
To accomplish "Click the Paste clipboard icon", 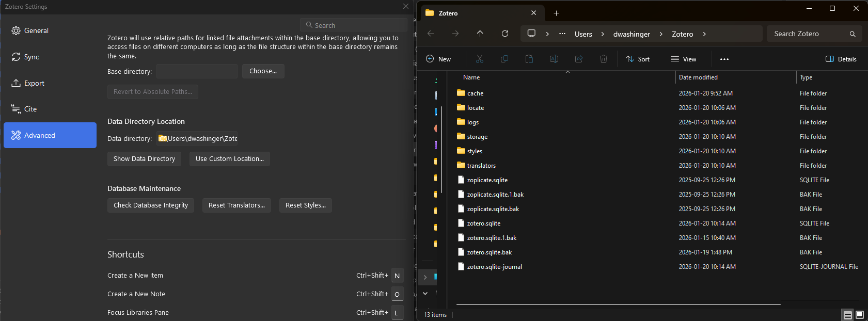I will 529,59.
